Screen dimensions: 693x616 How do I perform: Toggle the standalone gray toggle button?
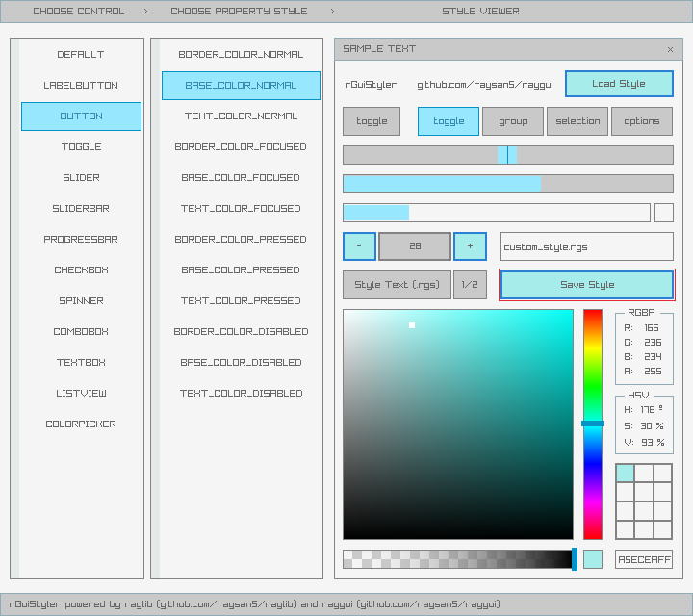(x=372, y=121)
